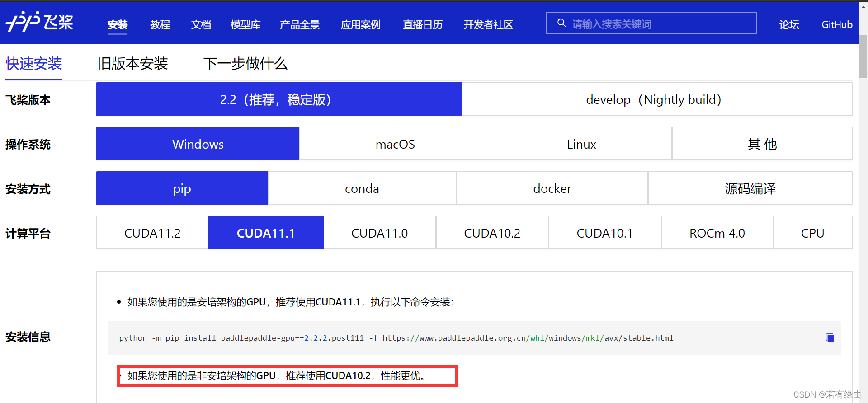Click the pip install command text
868x403 pixels.
point(396,338)
